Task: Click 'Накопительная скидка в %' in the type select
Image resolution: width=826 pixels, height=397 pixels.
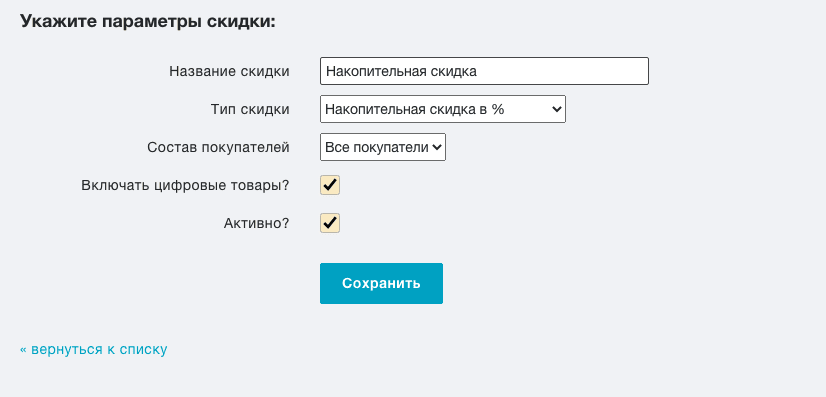Action: click(415, 110)
